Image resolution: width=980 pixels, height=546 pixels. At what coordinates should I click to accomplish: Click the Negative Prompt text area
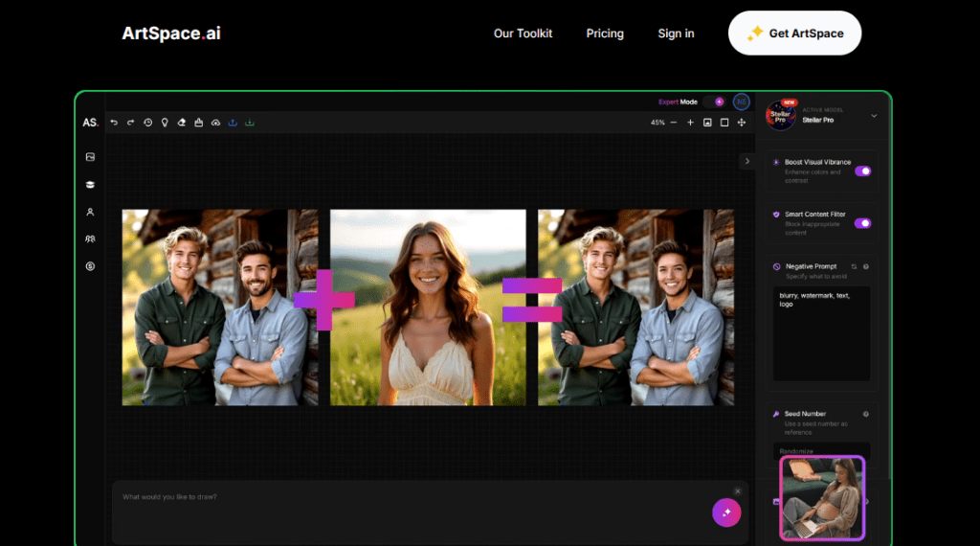click(822, 333)
